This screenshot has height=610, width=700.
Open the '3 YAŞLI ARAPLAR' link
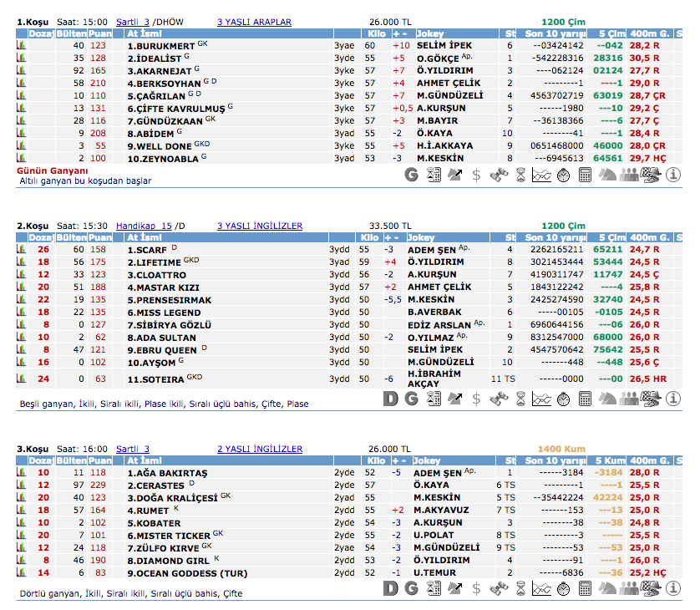pos(254,22)
